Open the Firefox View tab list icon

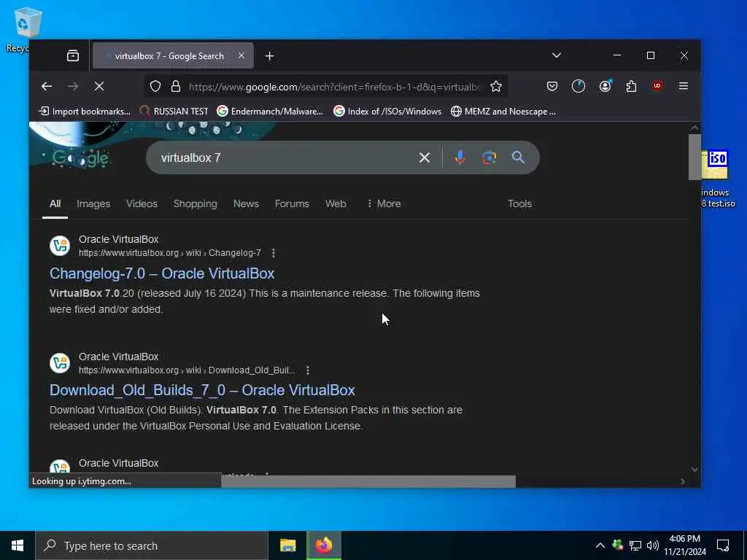pos(73,55)
